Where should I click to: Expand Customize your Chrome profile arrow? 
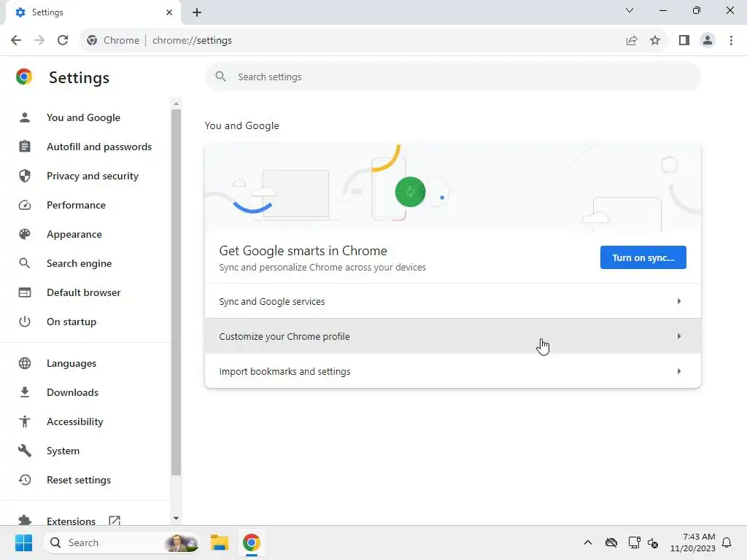pyautogui.click(x=679, y=336)
